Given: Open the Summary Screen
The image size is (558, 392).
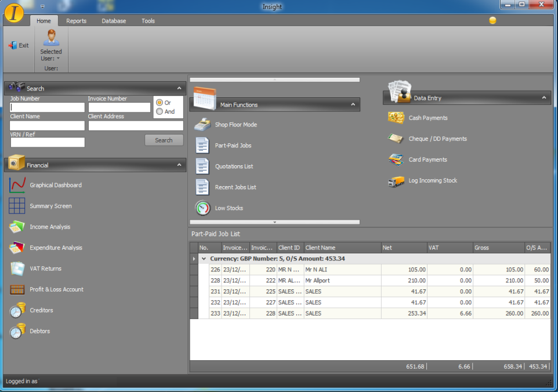Looking at the screenshot, I should (51, 206).
